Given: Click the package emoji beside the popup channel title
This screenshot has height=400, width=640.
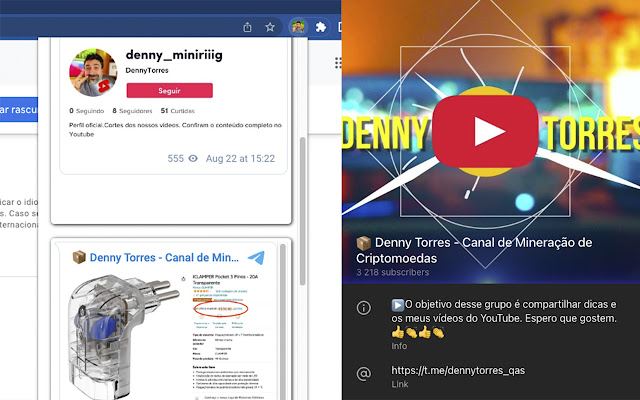Looking at the screenshot, I should coord(79,258).
